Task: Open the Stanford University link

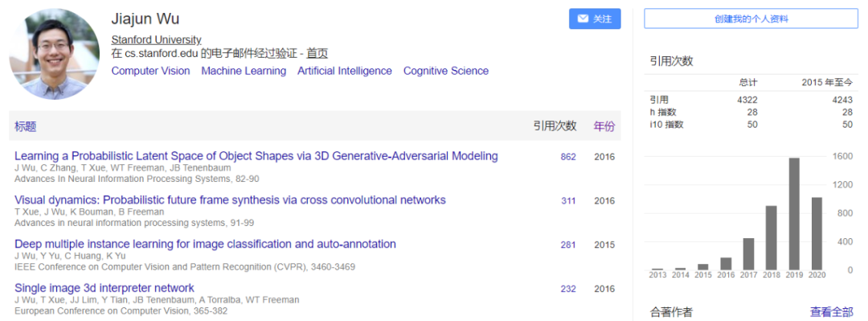Action: tap(156, 40)
